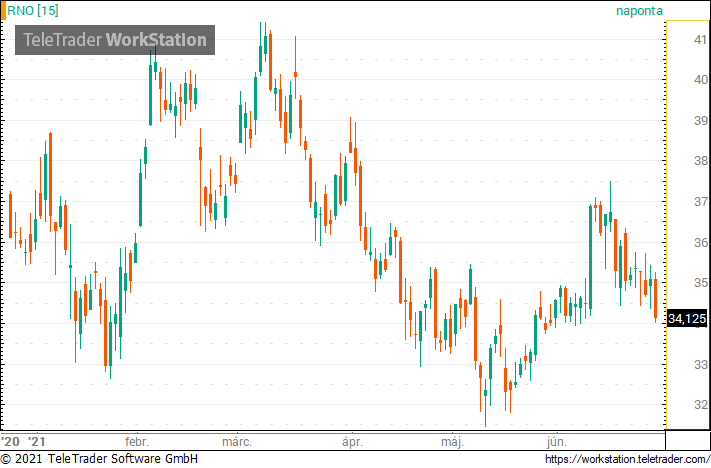This screenshot has width=711, height=468.
Task: Click the 41 price axis label
Action: coord(700,39)
